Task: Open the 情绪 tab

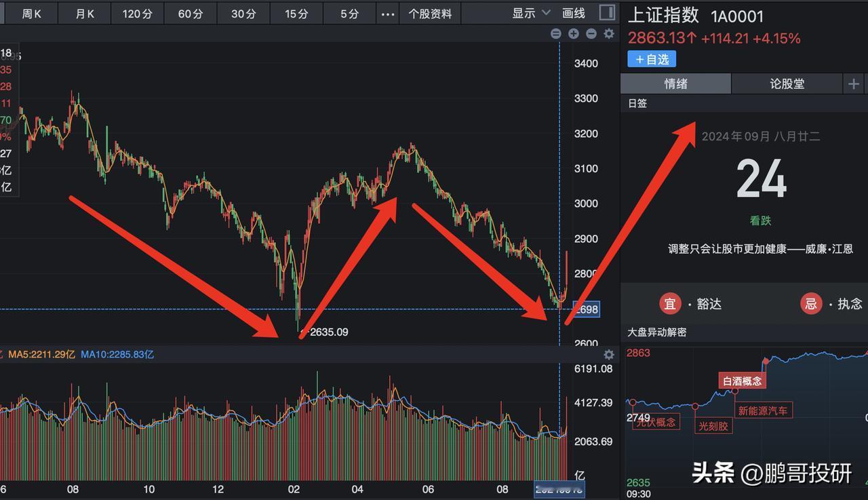Action: tap(676, 83)
